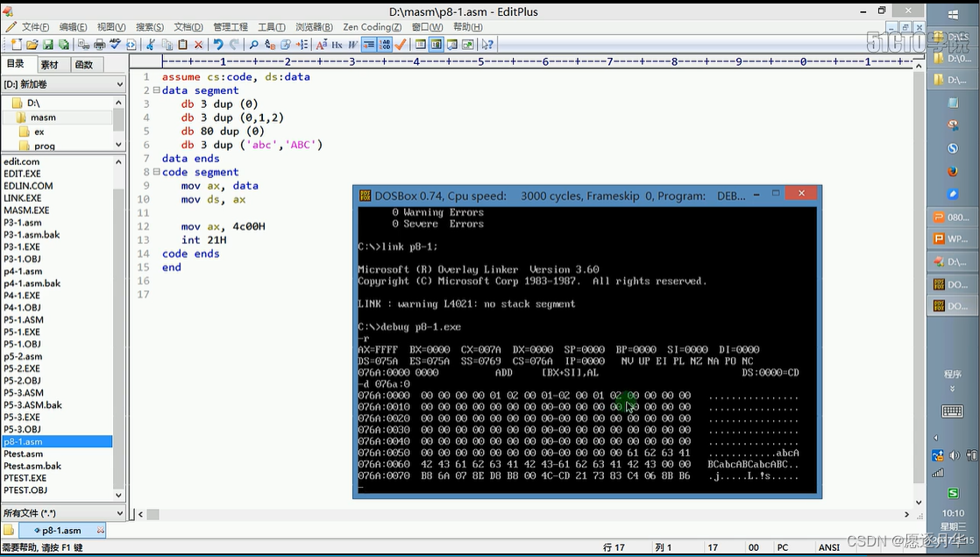Image resolution: width=980 pixels, height=557 pixels.
Task: Open the Windows Start button
Action: [x=953, y=15]
